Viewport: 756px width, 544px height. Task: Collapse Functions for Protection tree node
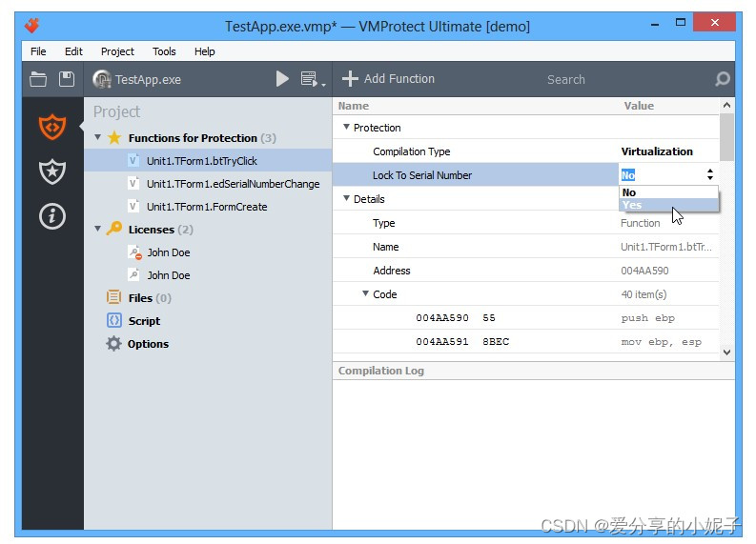98,137
